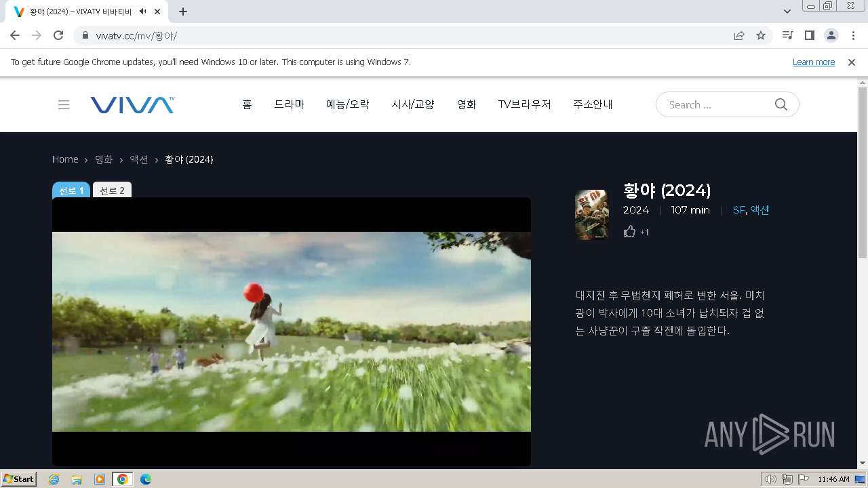The width and height of the screenshot is (868, 488).
Task: Open the 액션 breadcrumb link
Action: pyautogui.click(x=139, y=159)
